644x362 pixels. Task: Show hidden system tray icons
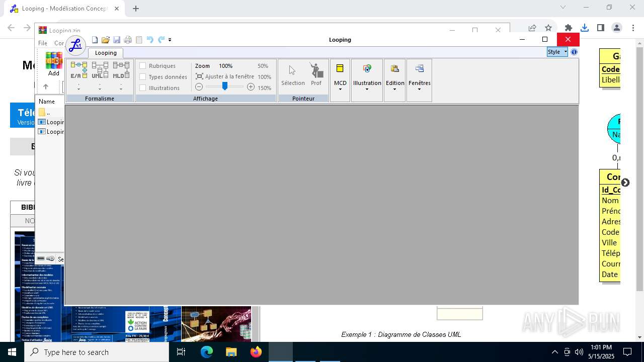click(x=554, y=352)
